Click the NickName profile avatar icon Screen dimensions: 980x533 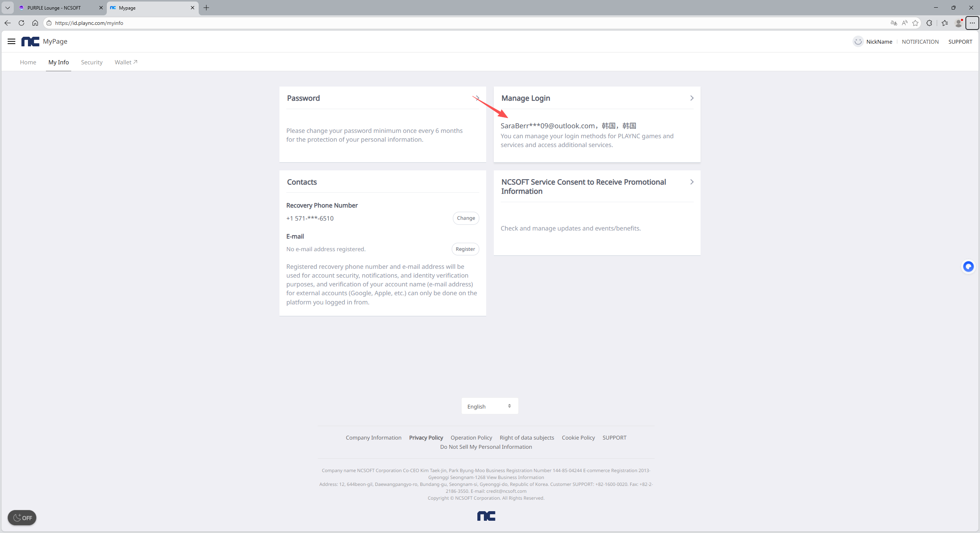click(x=858, y=41)
